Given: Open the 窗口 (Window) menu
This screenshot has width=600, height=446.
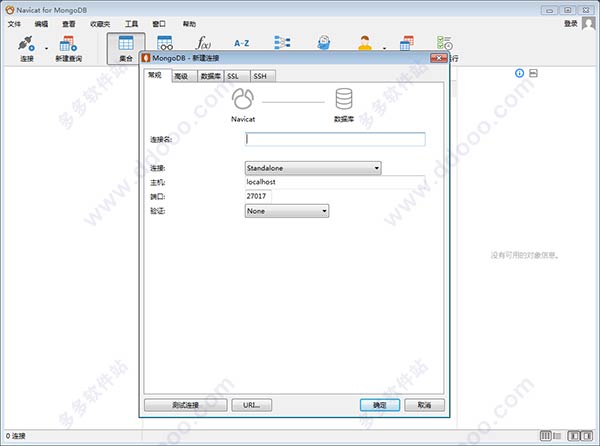Looking at the screenshot, I should pos(159,24).
